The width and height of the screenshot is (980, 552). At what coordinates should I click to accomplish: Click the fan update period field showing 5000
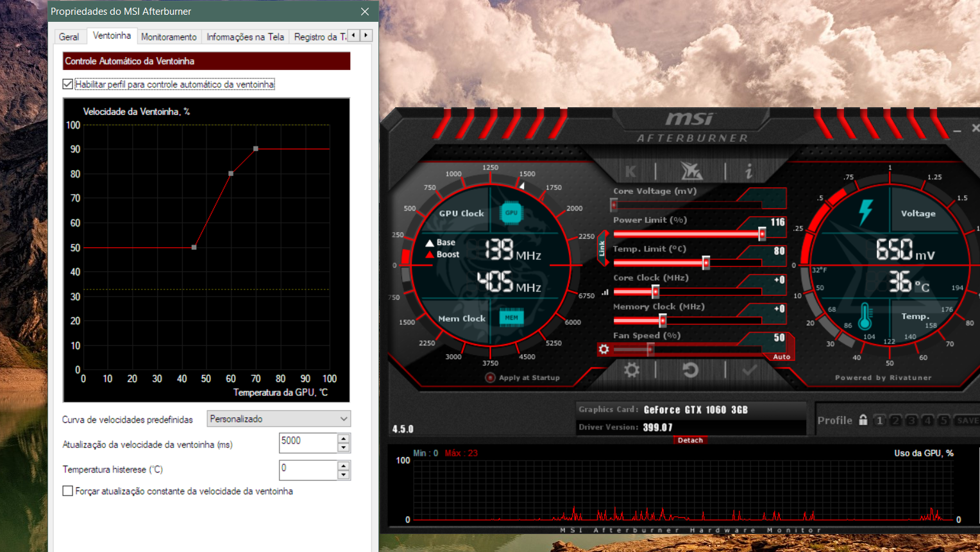308,443
